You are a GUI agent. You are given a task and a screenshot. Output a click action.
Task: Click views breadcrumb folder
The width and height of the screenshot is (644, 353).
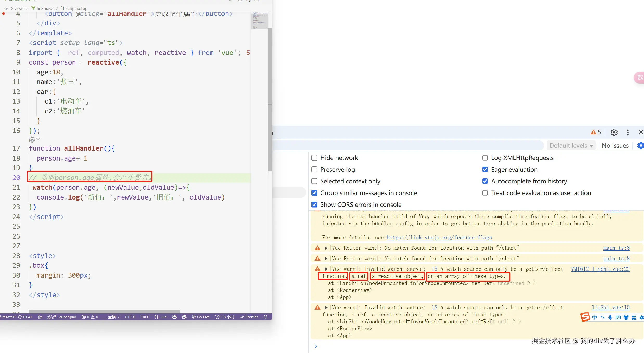point(19,8)
